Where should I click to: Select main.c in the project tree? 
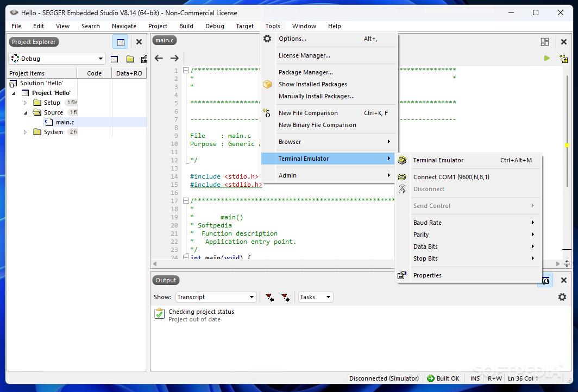tap(65, 122)
